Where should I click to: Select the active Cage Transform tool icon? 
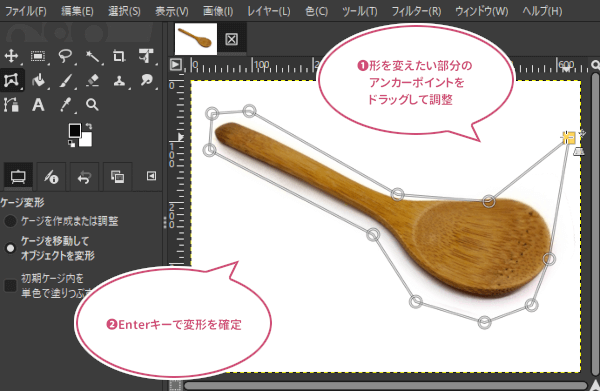[11, 80]
